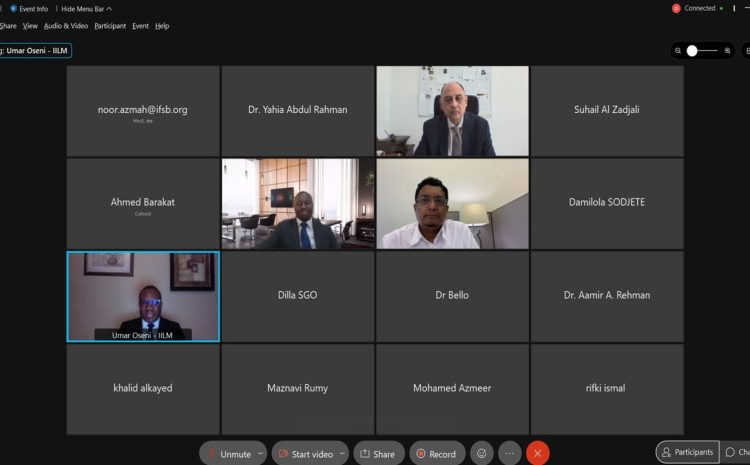Expand video options arrow beside Start video
Viewport: 750px width, 465px height.
click(342, 454)
